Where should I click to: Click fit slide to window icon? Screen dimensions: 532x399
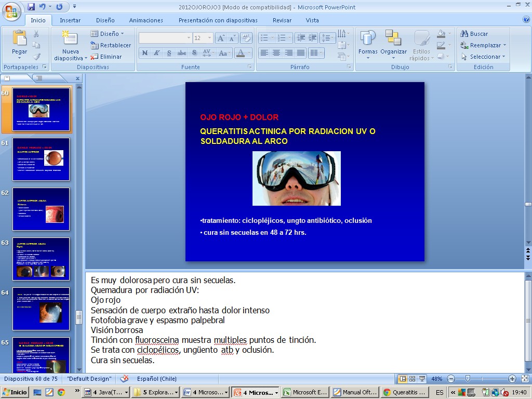pos(524,379)
